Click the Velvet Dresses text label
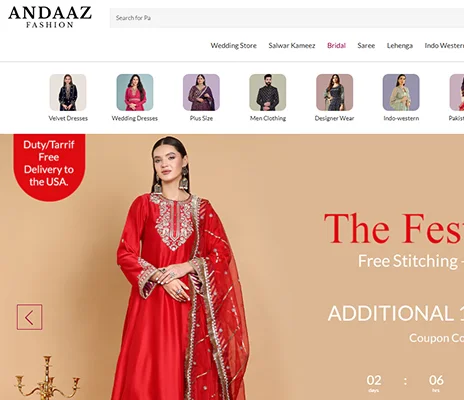 (68, 118)
